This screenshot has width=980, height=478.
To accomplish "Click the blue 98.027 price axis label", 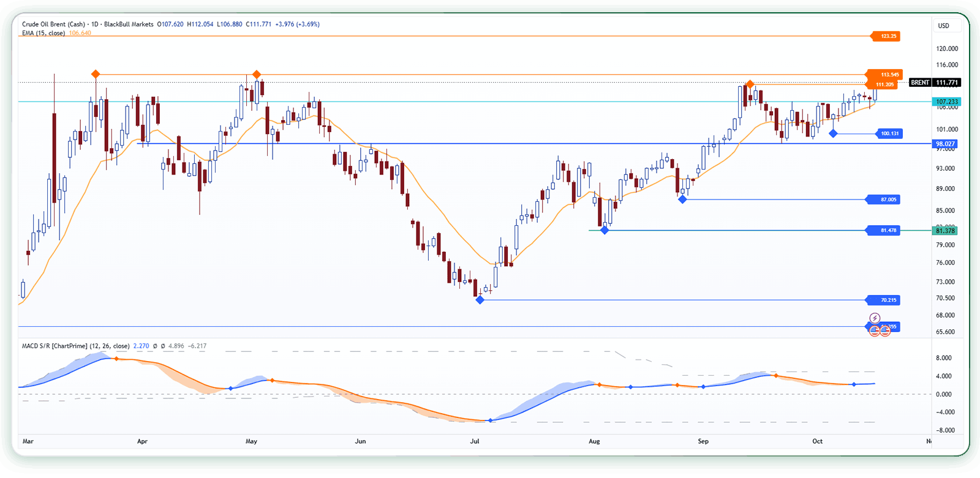I will pyautogui.click(x=945, y=144).
